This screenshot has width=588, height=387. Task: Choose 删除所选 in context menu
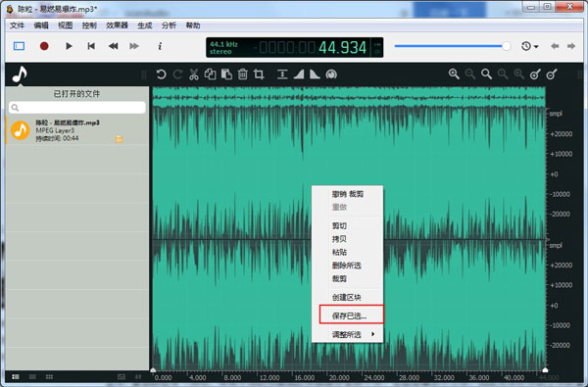click(x=347, y=266)
